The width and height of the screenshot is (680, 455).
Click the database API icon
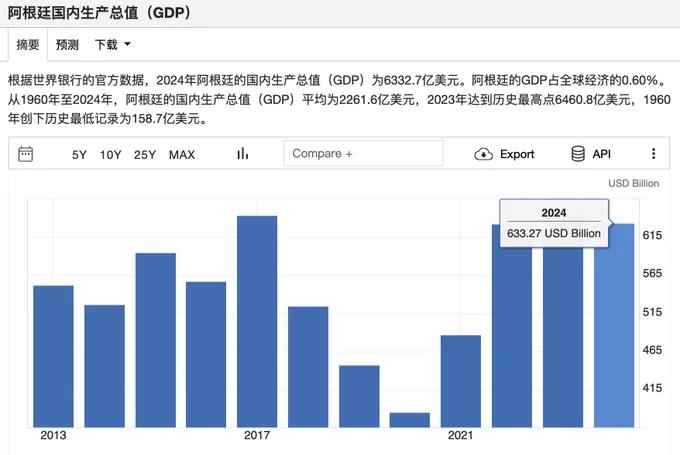[x=578, y=154]
